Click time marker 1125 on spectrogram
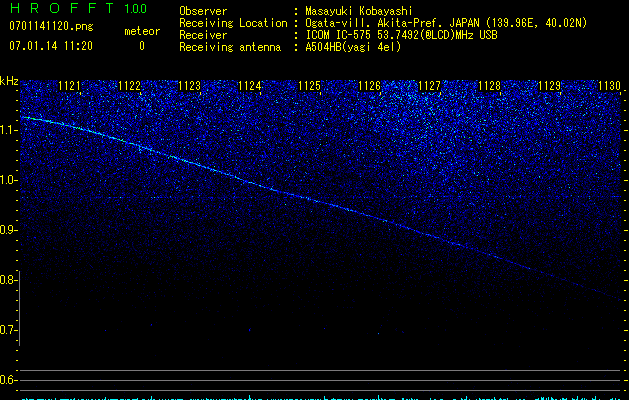The width and height of the screenshot is (629, 400). (309, 86)
